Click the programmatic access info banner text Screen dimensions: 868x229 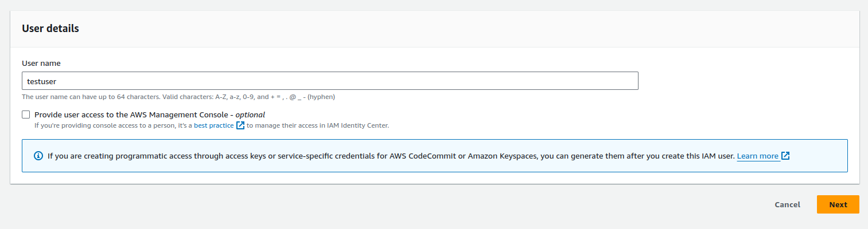tap(391, 156)
